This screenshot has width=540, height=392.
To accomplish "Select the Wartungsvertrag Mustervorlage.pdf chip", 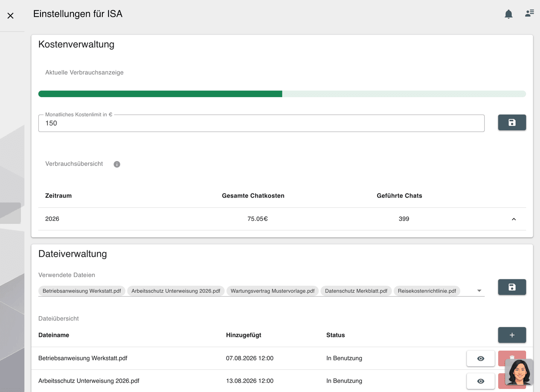I will click(273, 291).
